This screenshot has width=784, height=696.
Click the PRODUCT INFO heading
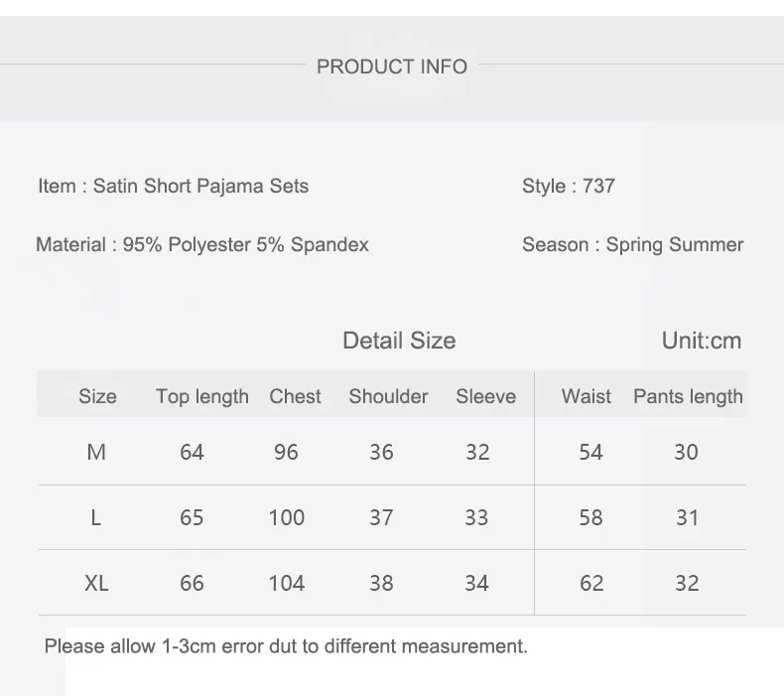(392, 67)
